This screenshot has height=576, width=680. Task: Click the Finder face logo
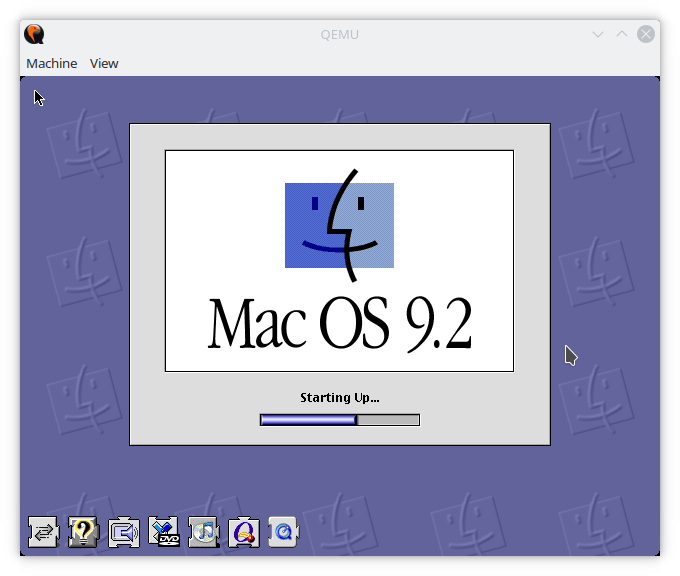coord(340,225)
